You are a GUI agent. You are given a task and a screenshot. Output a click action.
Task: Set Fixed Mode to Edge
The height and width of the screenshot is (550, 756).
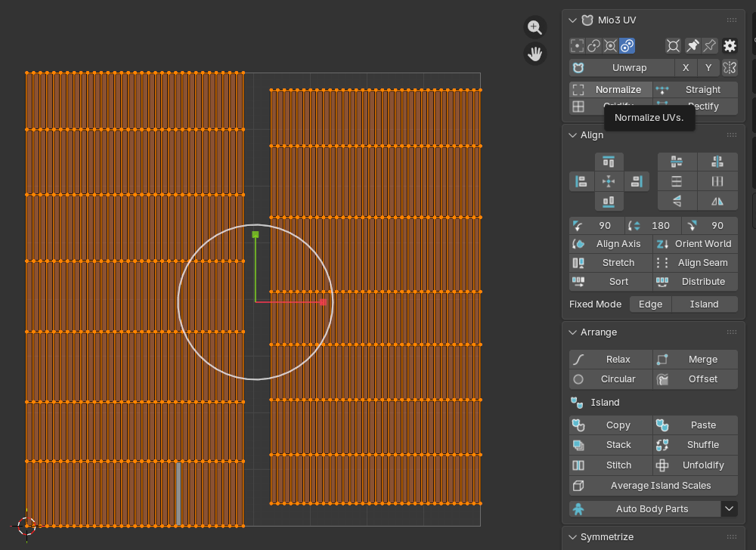pyautogui.click(x=650, y=304)
